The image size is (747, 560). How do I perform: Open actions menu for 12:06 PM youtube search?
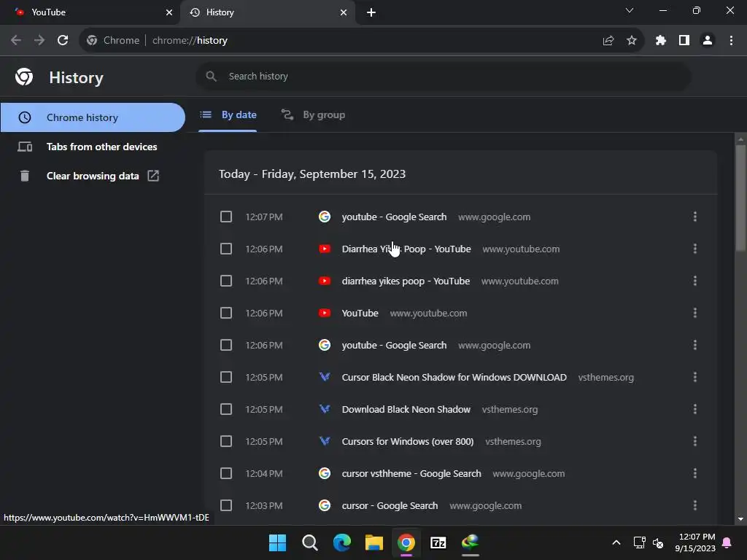click(x=695, y=345)
